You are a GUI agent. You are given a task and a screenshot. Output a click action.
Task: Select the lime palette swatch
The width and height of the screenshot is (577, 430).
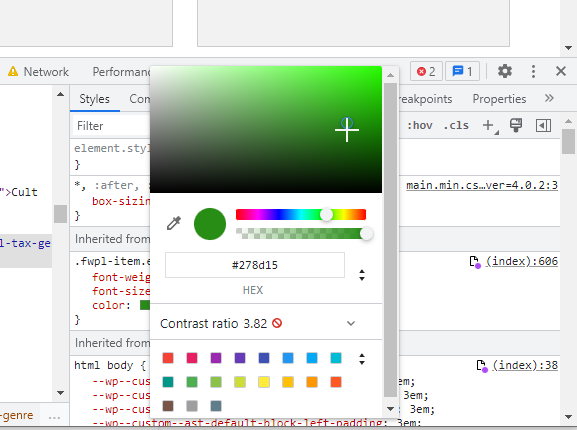240,382
